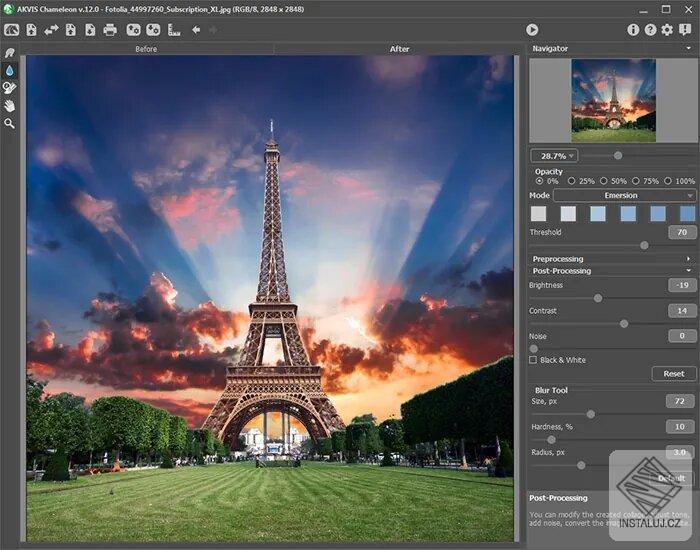This screenshot has height=550, width=700.
Task: Switch to the Before tab
Action: (x=146, y=49)
